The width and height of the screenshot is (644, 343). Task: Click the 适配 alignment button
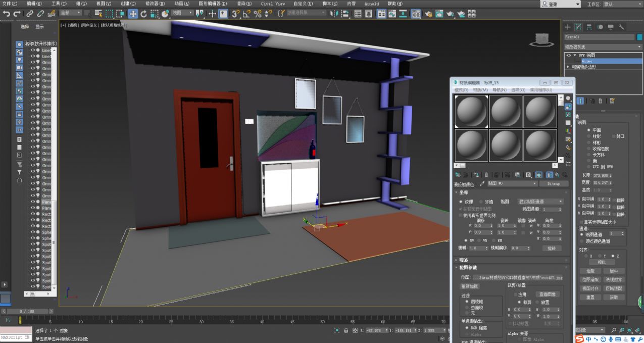pos(590,271)
